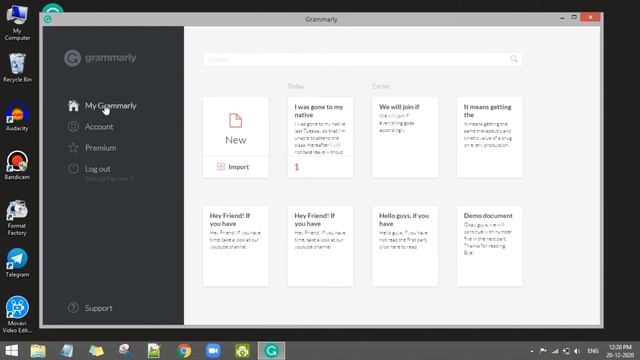Show hidden tray icons arrow
640x360 pixels.
[x=532, y=351]
